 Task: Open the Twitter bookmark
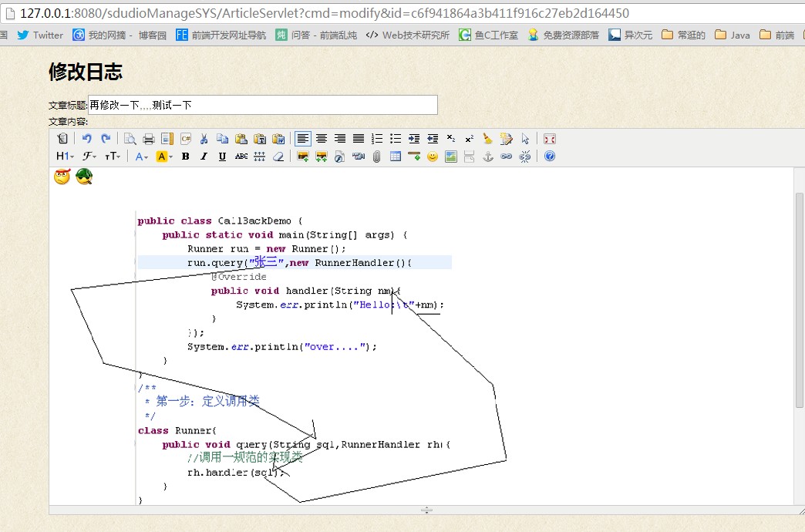(40, 35)
